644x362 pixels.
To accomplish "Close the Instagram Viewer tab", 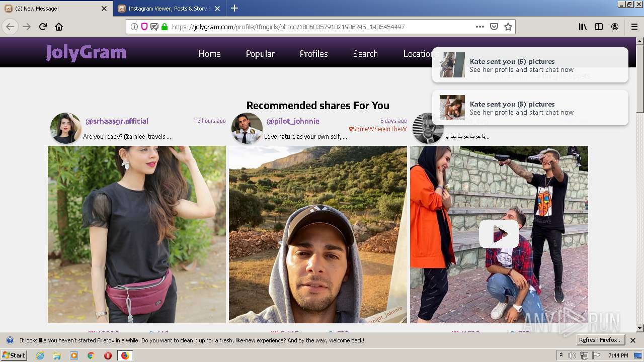I will [217, 9].
